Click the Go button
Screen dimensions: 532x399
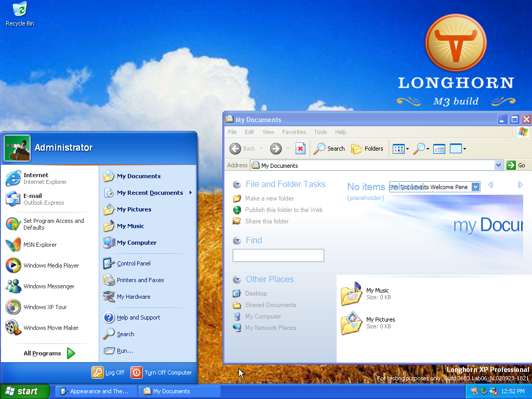pos(516,165)
